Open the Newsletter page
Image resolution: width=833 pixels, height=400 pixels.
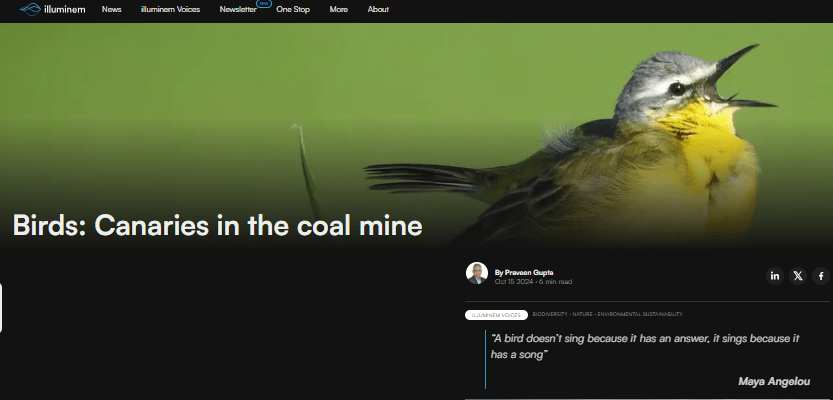[238, 9]
